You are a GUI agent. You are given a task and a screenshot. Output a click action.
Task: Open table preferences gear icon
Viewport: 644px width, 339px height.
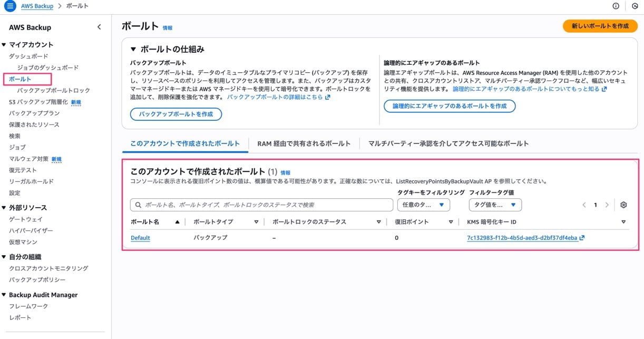623,205
